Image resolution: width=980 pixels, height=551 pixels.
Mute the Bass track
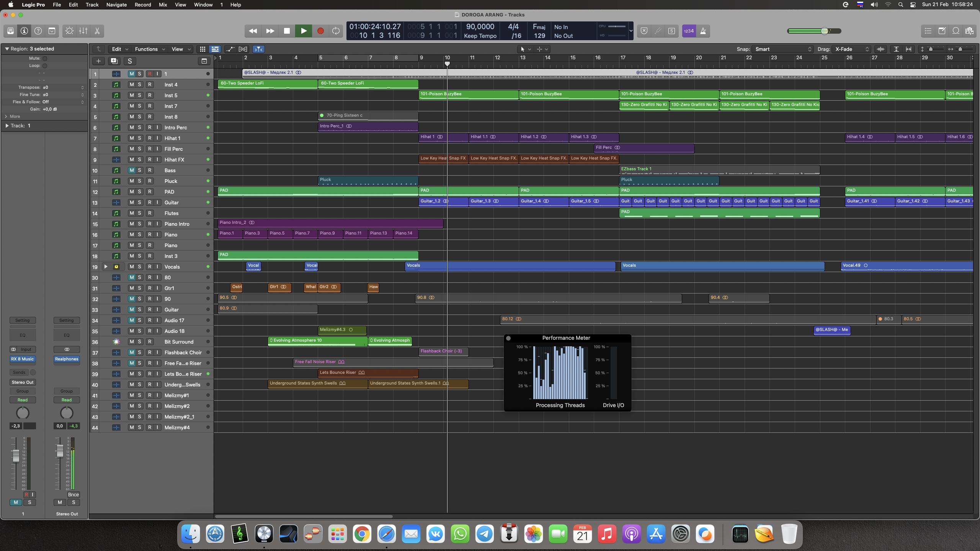(x=132, y=170)
